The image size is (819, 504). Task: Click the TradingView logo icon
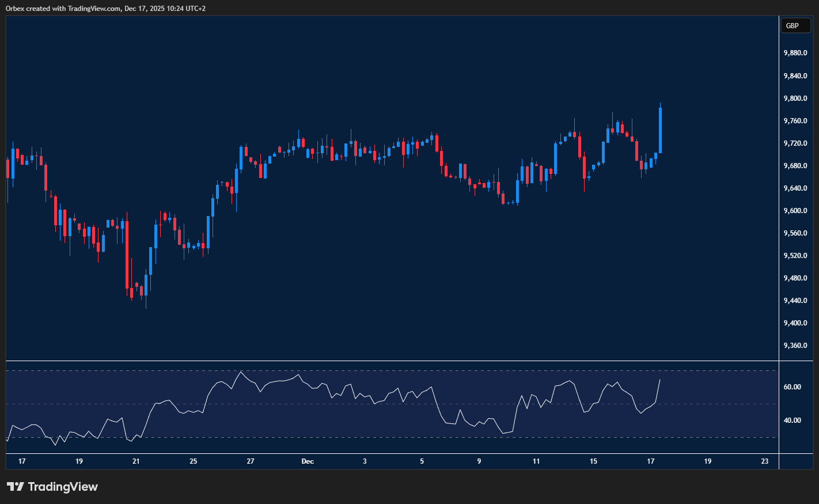coord(15,487)
